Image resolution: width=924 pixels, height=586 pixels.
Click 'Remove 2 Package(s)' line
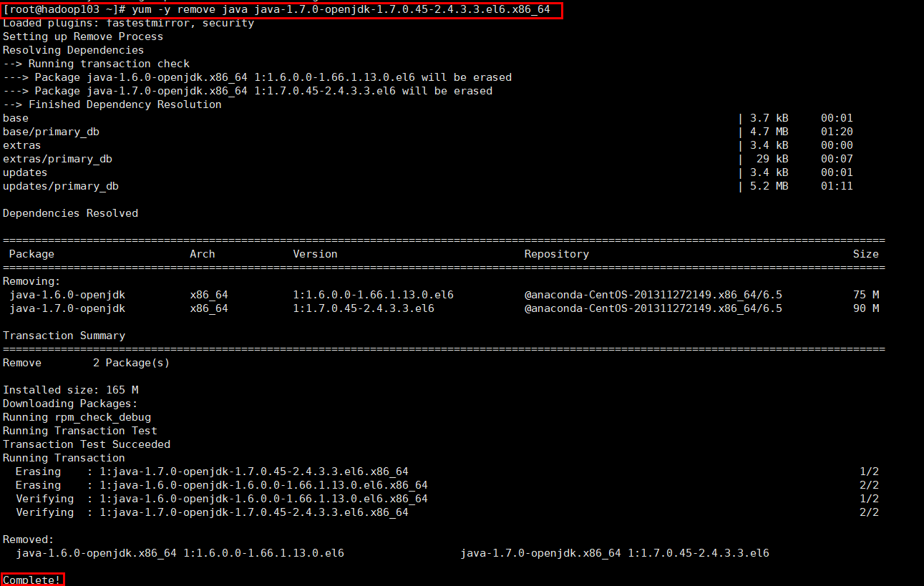click(x=87, y=363)
